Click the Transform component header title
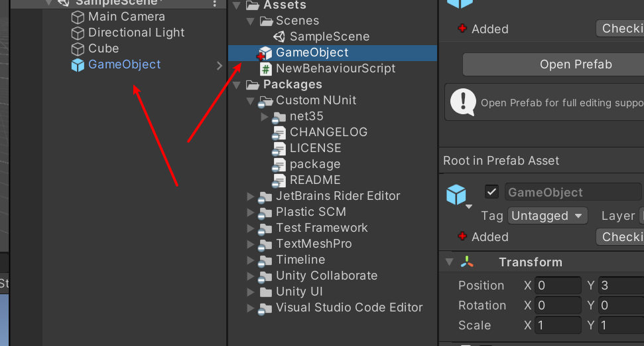The image size is (644, 346). (530, 262)
